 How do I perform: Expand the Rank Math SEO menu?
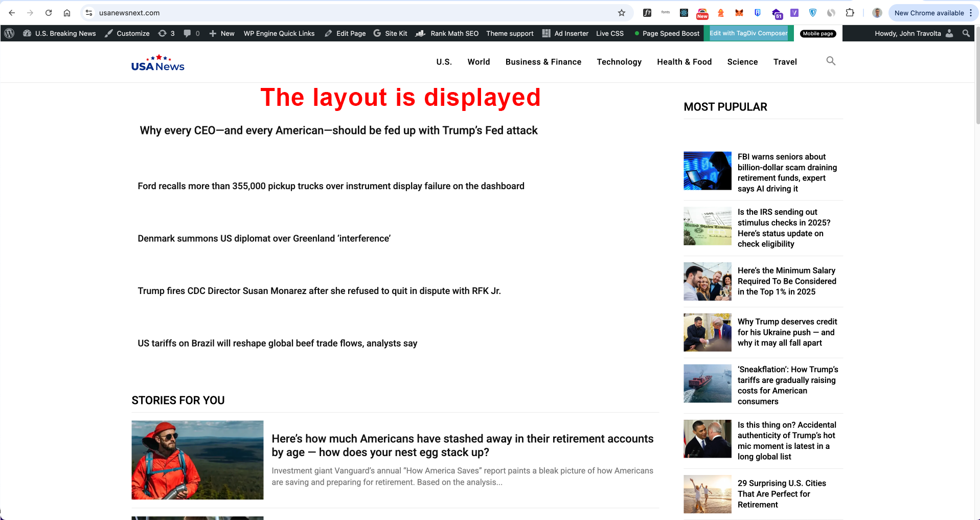tap(447, 33)
